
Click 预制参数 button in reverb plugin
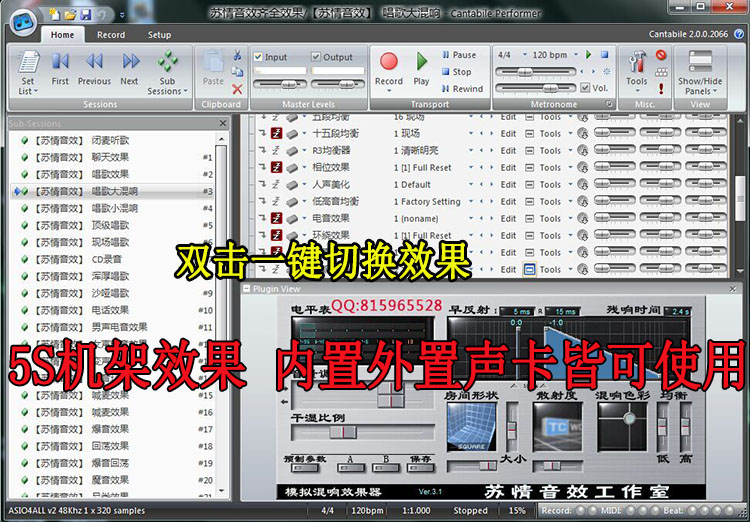point(305,467)
